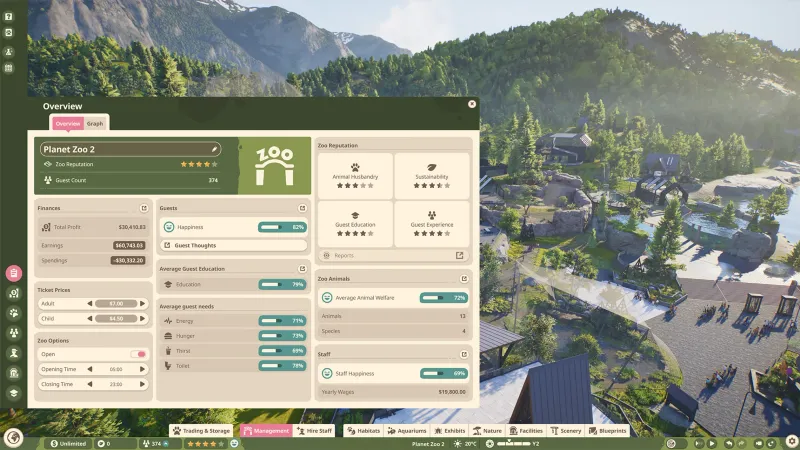The image size is (800, 450).
Task: Open the Nature build menu
Action: (x=487, y=431)
